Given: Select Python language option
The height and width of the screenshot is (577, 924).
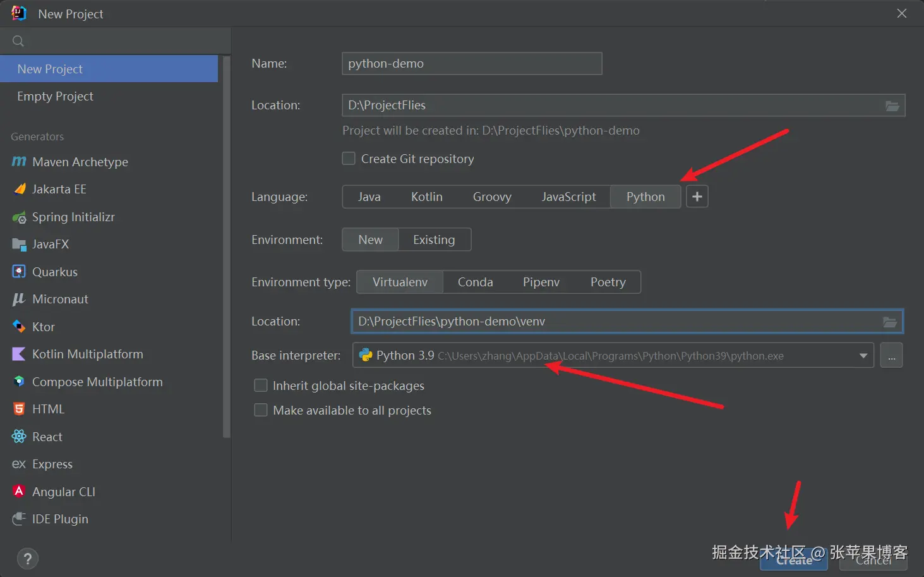Looking at the screenshot, I should click(x=645, y=197).
